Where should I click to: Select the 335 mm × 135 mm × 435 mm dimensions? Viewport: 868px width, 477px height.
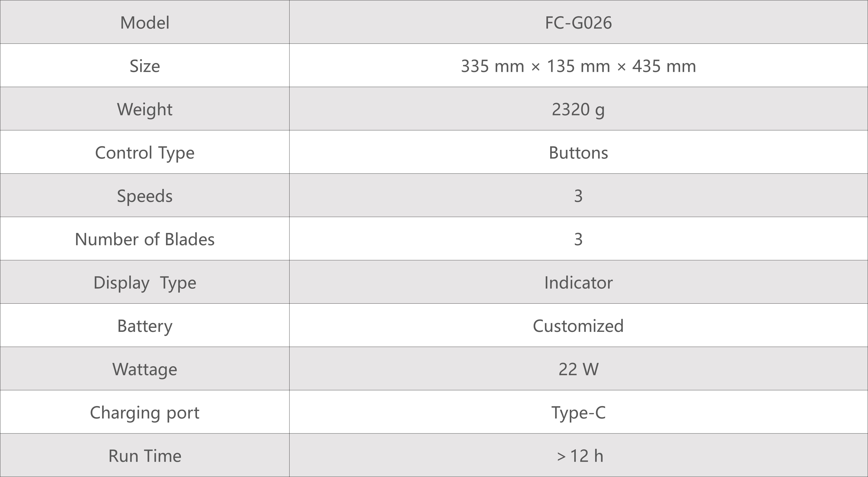click(578, 66)
